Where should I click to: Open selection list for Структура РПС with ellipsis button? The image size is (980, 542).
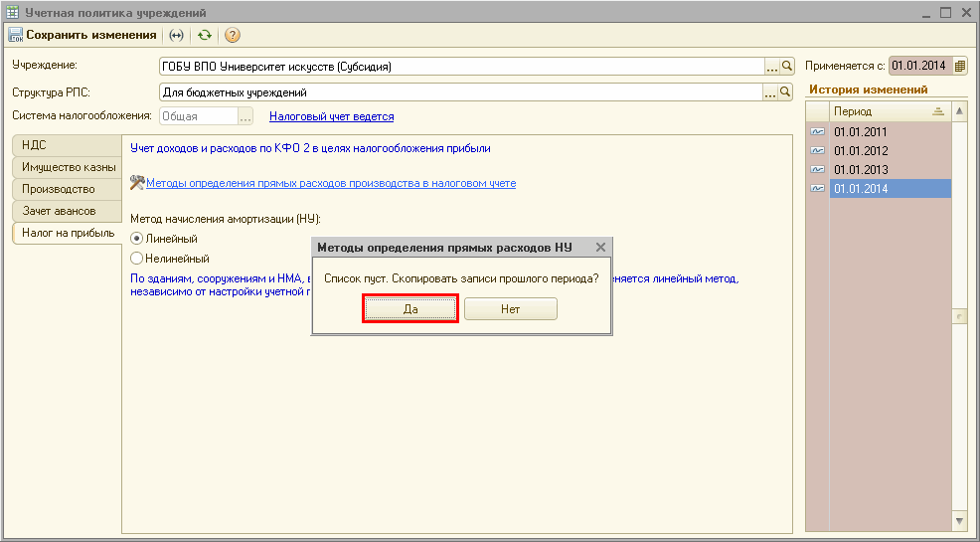770,91
